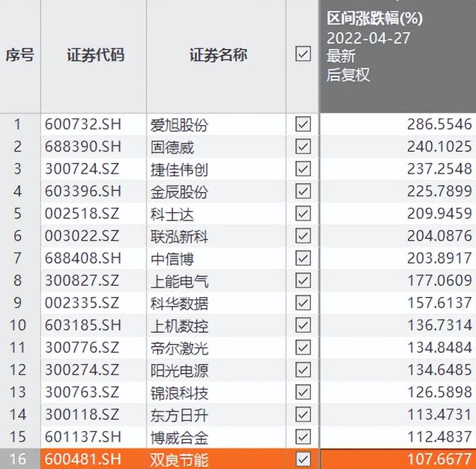Select stock code 003022.SZ

(x=82, y=236)
